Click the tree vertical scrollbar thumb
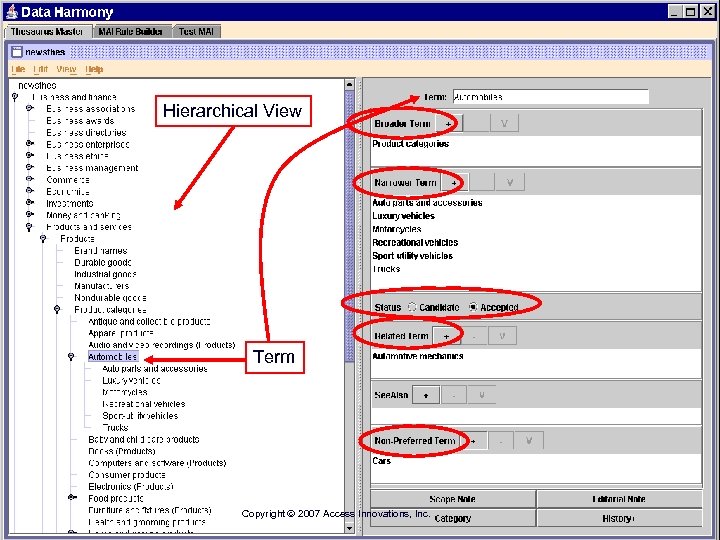This screenshot has height=540, width=720. tap(349, 226)
